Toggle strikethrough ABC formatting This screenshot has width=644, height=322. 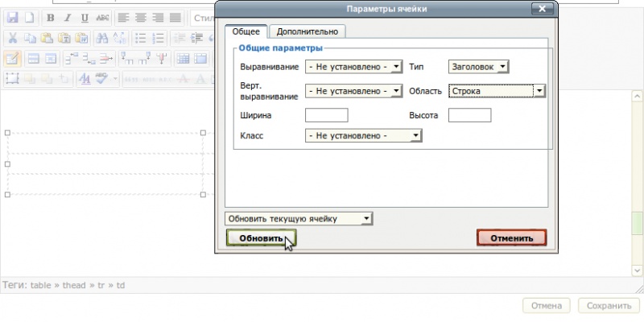102,18
